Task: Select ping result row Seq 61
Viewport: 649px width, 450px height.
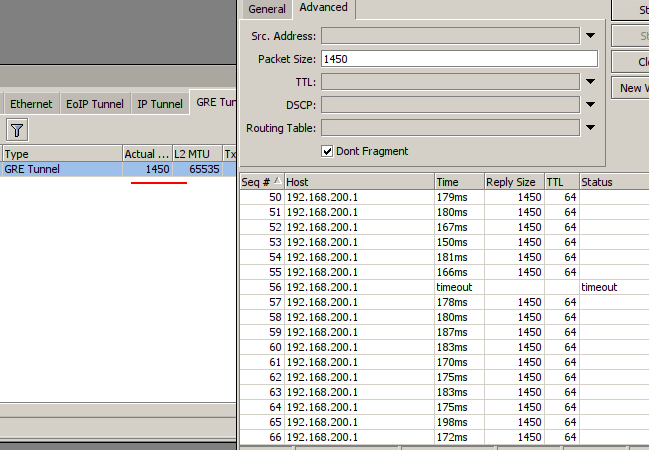Action: click(x=444, y=362)
